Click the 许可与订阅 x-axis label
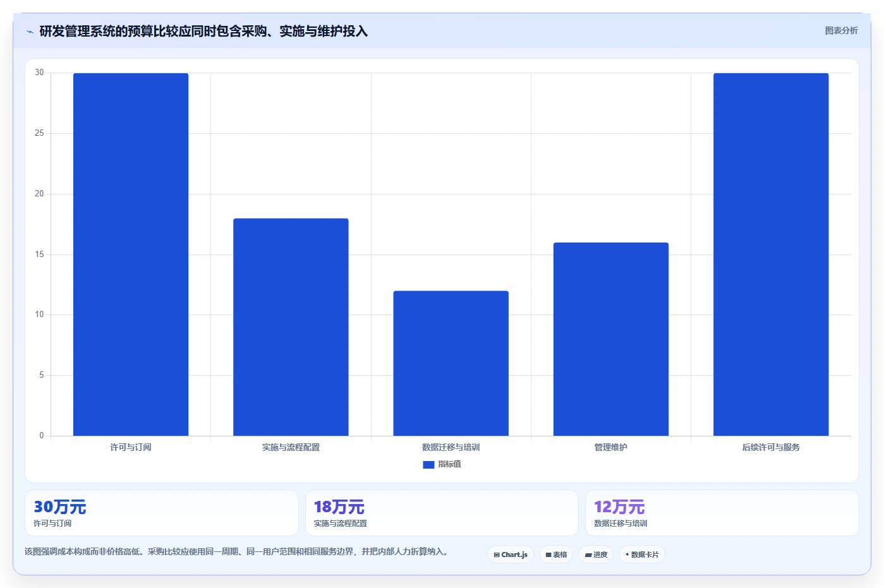 point(131,447)
